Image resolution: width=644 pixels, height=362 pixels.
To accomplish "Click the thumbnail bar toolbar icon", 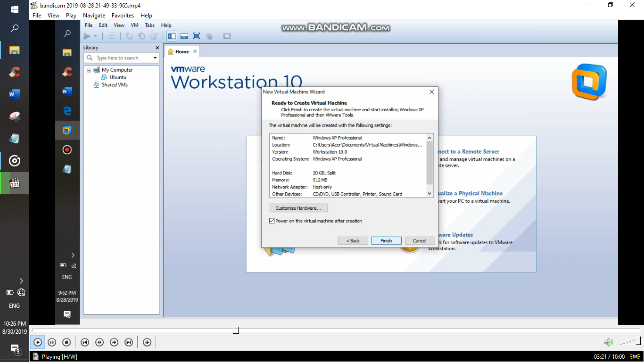I will (184, 36).
